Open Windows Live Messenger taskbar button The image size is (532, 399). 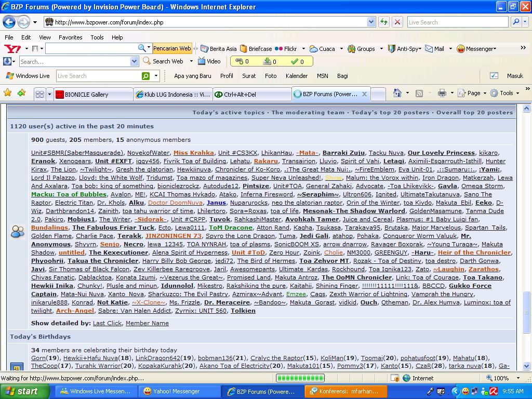(96, 391)
